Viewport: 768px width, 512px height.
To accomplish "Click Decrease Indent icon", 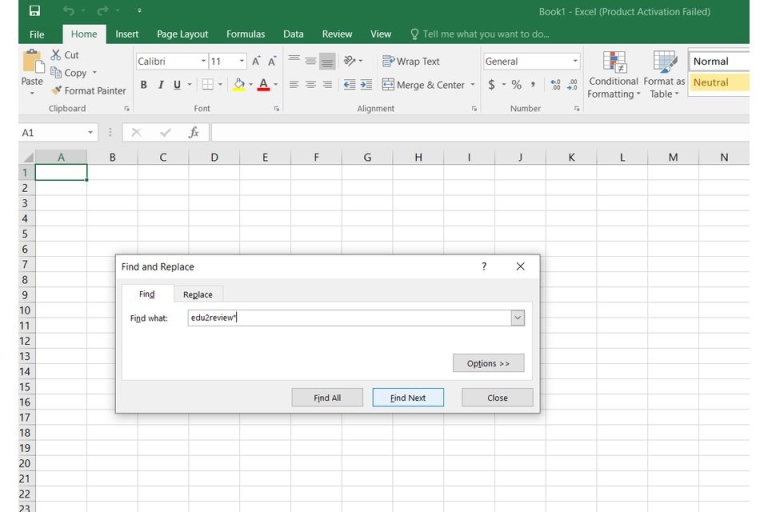I will 349,85.
